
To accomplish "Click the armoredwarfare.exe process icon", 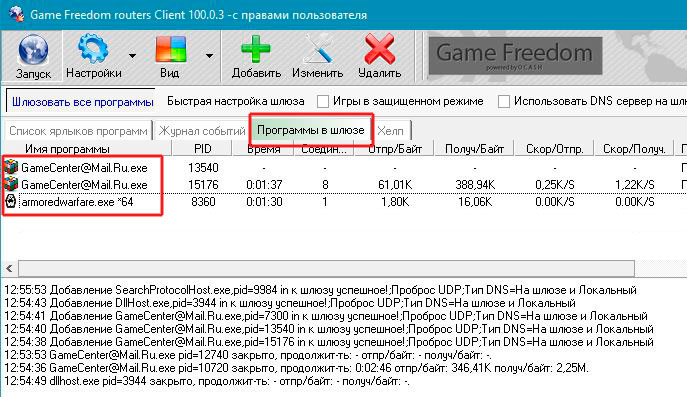I will (11, 201).
